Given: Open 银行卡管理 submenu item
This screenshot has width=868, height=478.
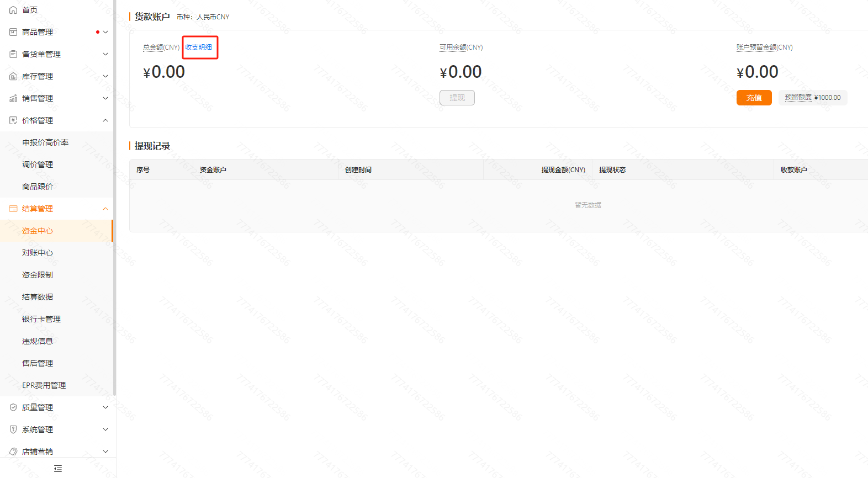Looking at the screenshot, I should pos(56,319).
